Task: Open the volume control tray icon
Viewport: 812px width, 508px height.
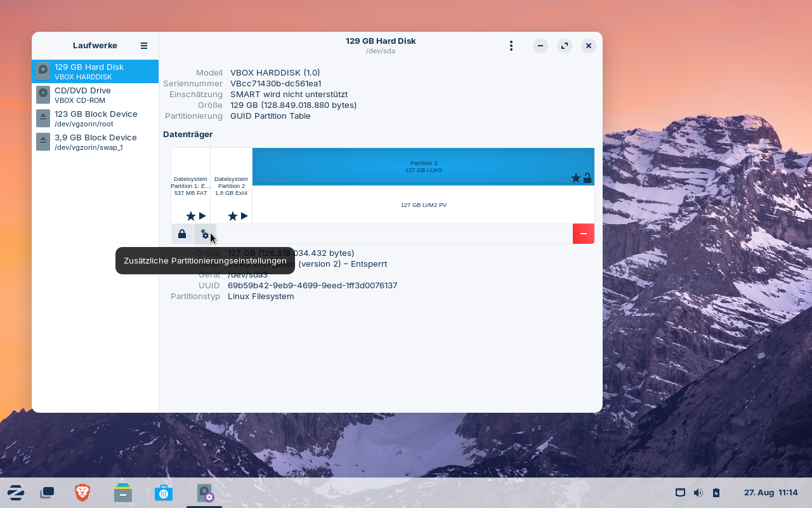Action: [x=698, y=493]
